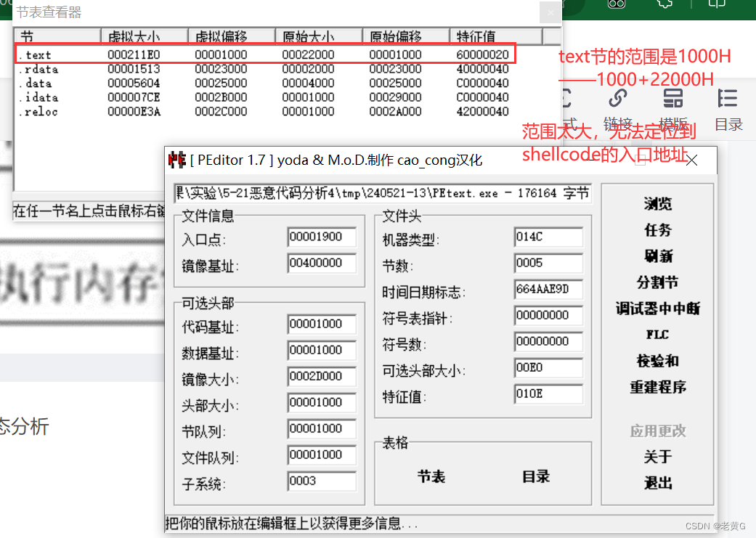Click the split-view icon on the green bar
Screen dimensions: 756x538
pos(716,5)
